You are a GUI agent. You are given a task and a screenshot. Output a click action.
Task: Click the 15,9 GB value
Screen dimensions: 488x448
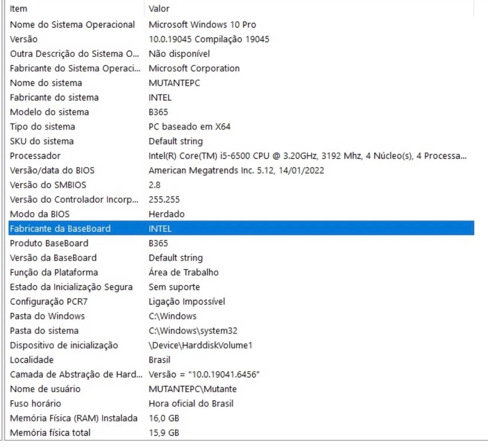pos(164,433)
